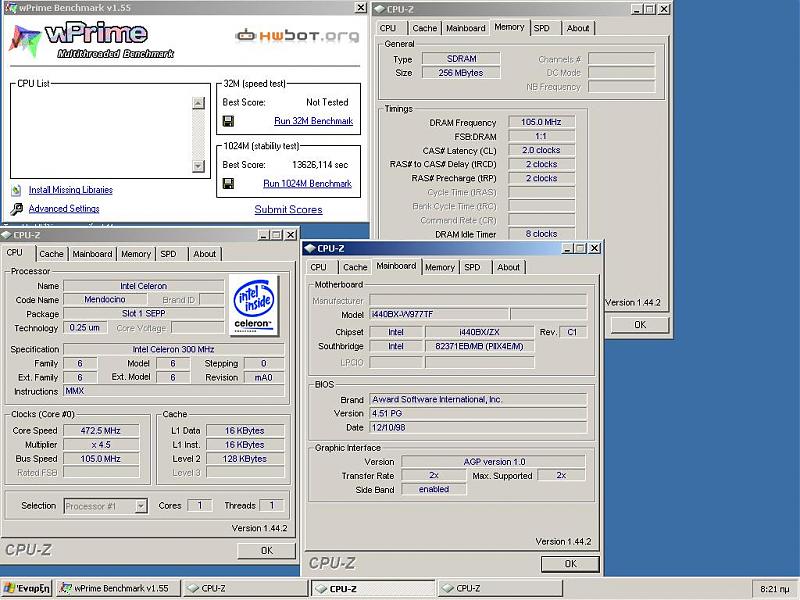The height and width of the screenshot is (600, 800).
Task: Click the Start button on taskbar
Action: click(27, 588)
